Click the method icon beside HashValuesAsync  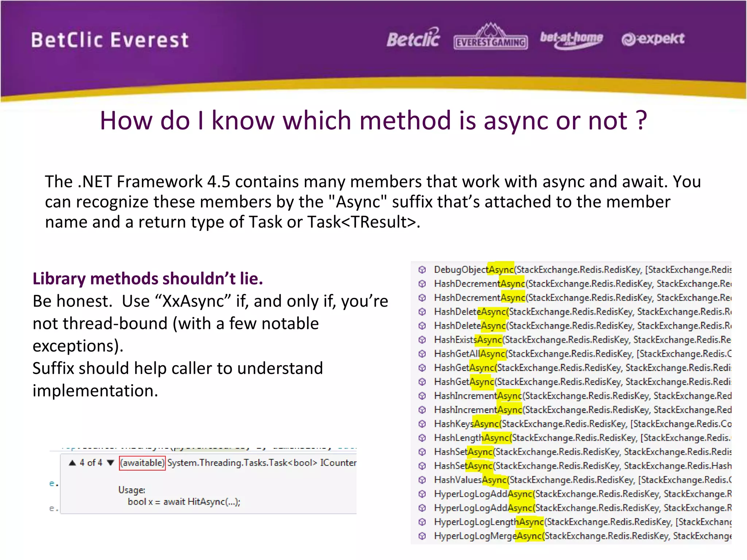pyautogui.click(x=422, y=480)
